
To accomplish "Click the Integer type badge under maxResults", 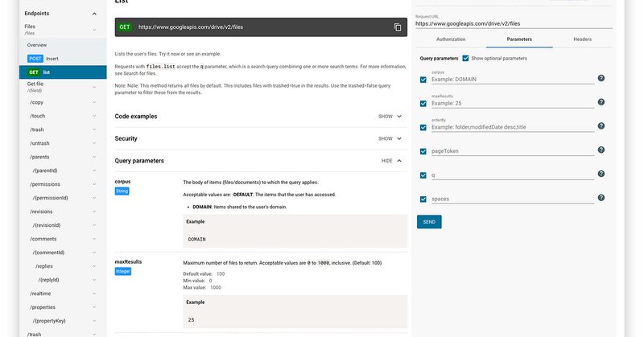I will [123, 271].
